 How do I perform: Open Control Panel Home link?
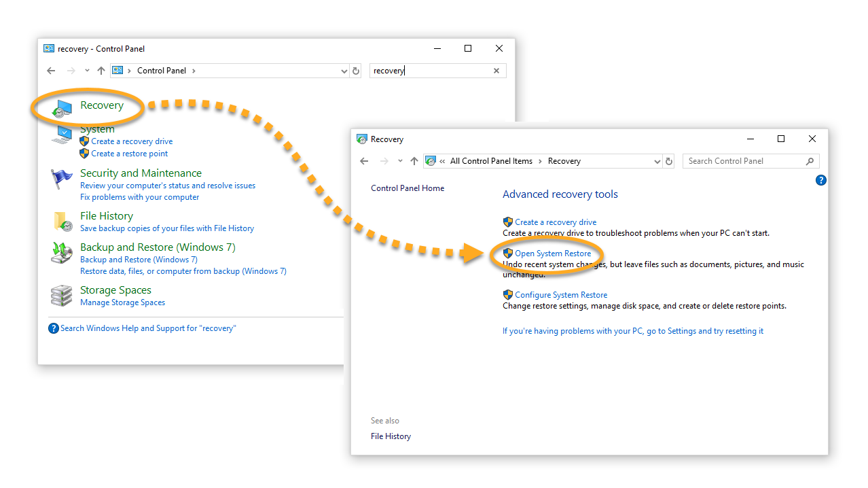pos(408,188)
